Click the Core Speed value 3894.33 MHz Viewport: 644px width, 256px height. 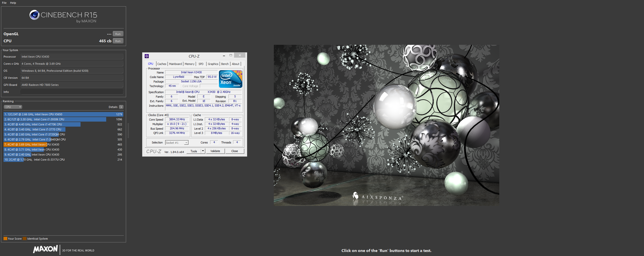[x=177, y=119]
